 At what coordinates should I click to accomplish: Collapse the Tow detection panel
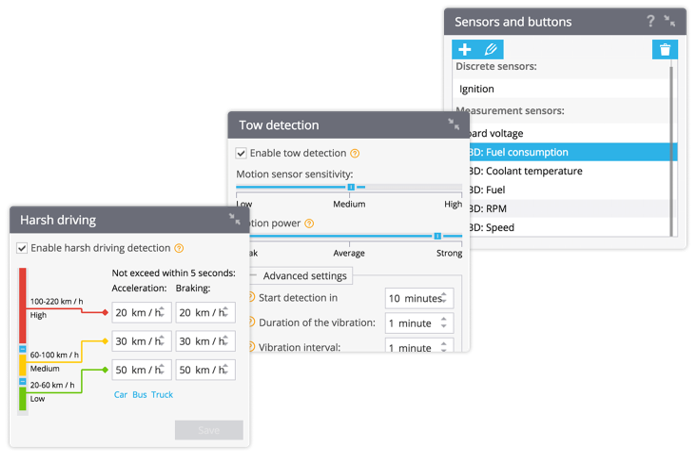(453, 124)
